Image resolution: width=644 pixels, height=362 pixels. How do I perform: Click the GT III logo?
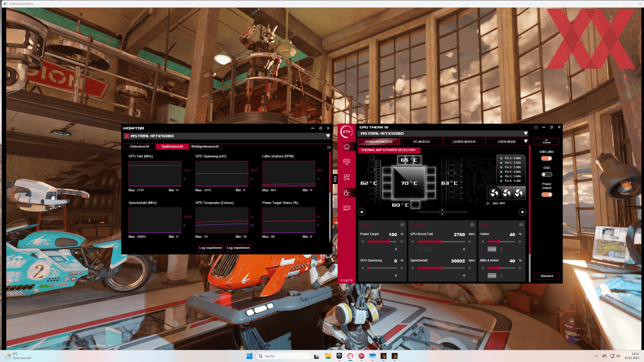pyautogui.click(x=346, y=132)
